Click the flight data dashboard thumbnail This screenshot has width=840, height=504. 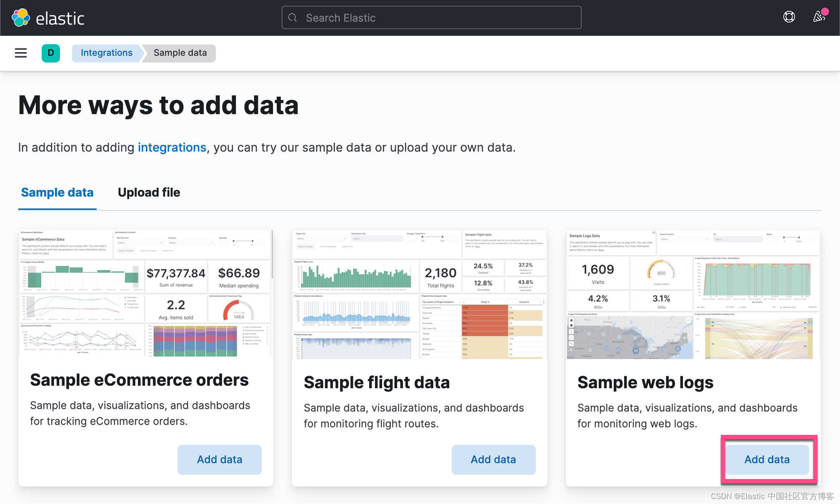pos(419,294)
